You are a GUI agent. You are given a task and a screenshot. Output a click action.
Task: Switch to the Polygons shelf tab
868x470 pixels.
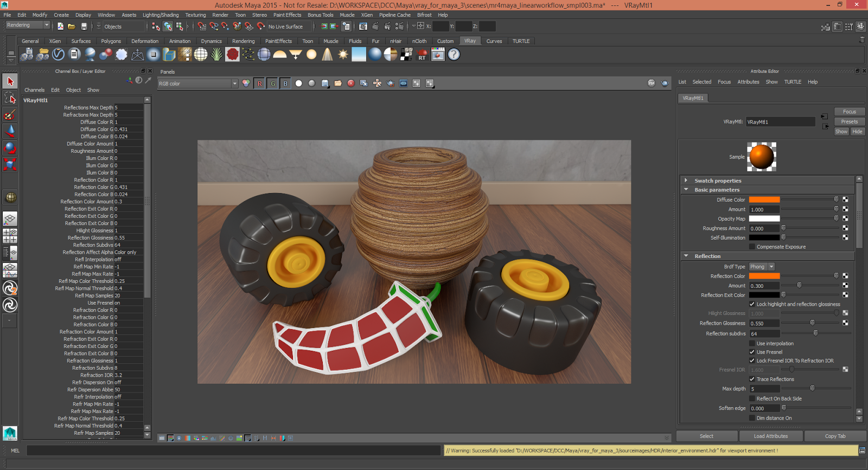[111, 41]
